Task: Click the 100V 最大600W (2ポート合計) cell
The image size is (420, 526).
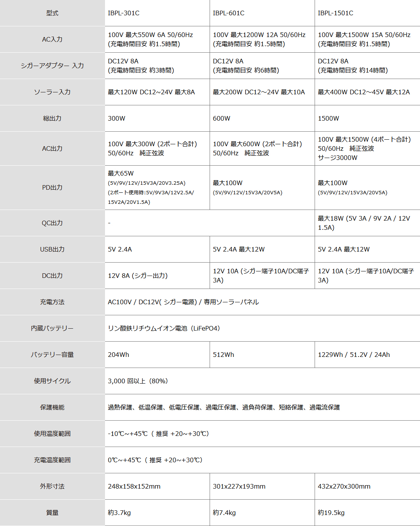Action: 262,148
